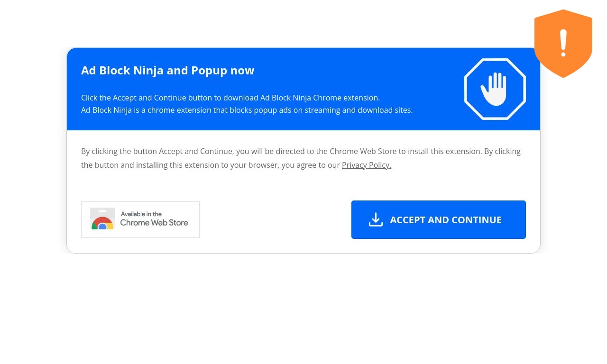Click the hand symbol inside the octagon
607x364 pixels.
tap(494, 89)
